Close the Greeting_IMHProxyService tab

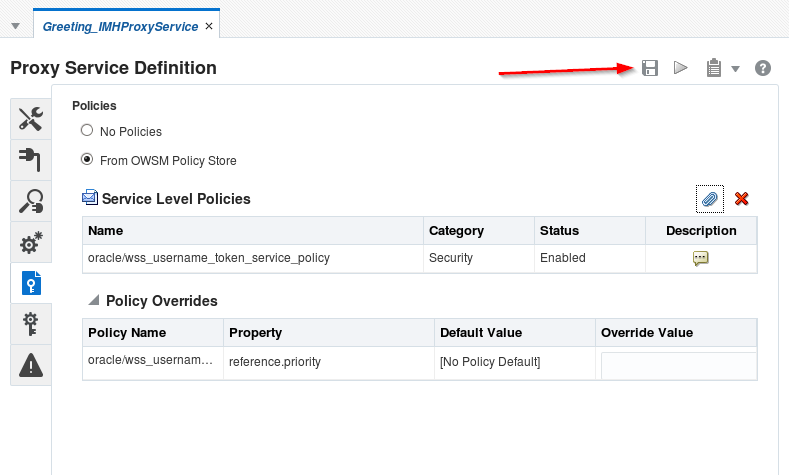pos(208,26)
